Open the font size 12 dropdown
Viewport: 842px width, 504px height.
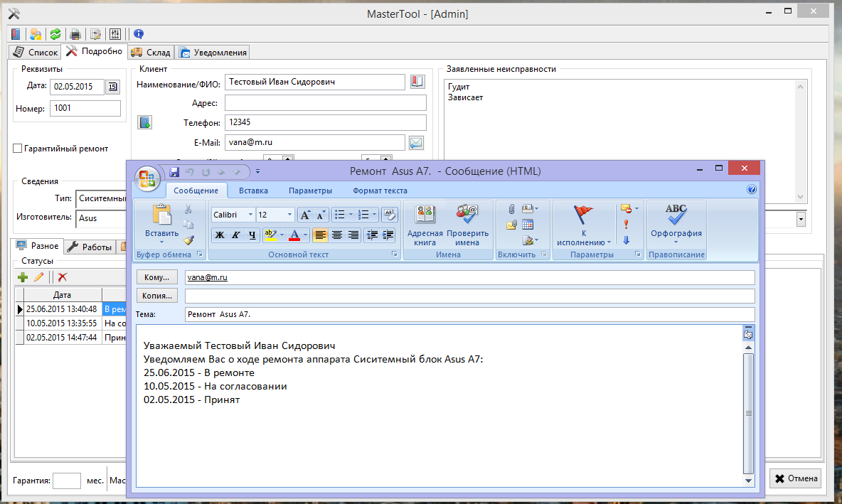[x=289, y=215]
